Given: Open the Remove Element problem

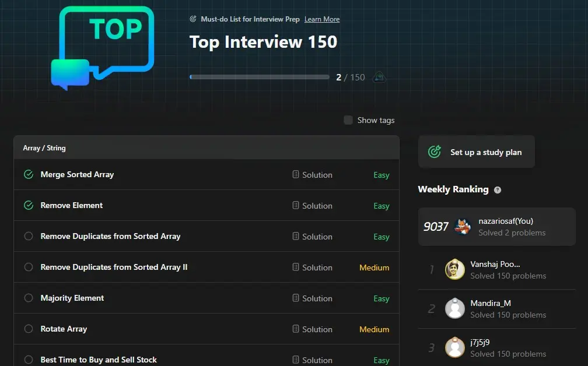Looking at the screenshot, I should (x=71, y=205).
